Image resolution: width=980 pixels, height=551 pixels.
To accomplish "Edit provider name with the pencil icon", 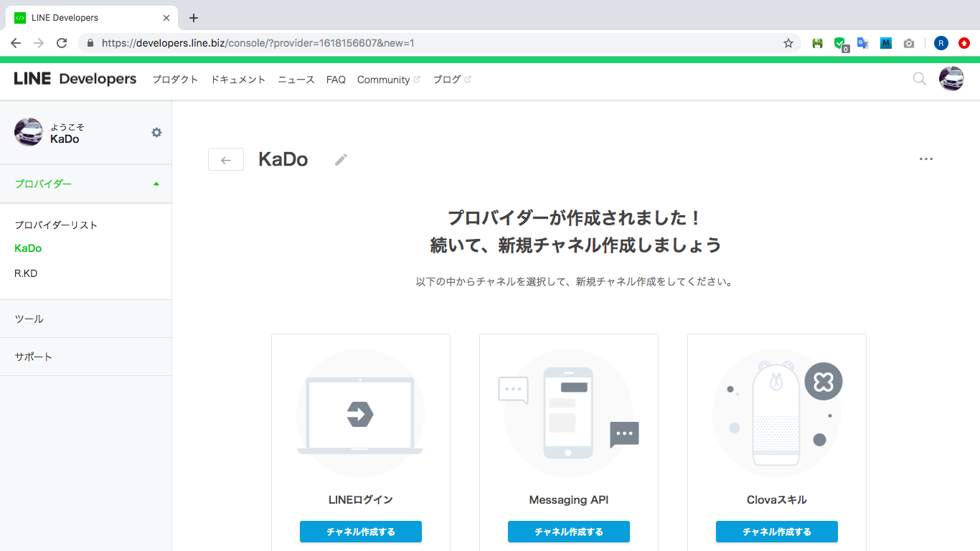I will (x=341, y=160).
